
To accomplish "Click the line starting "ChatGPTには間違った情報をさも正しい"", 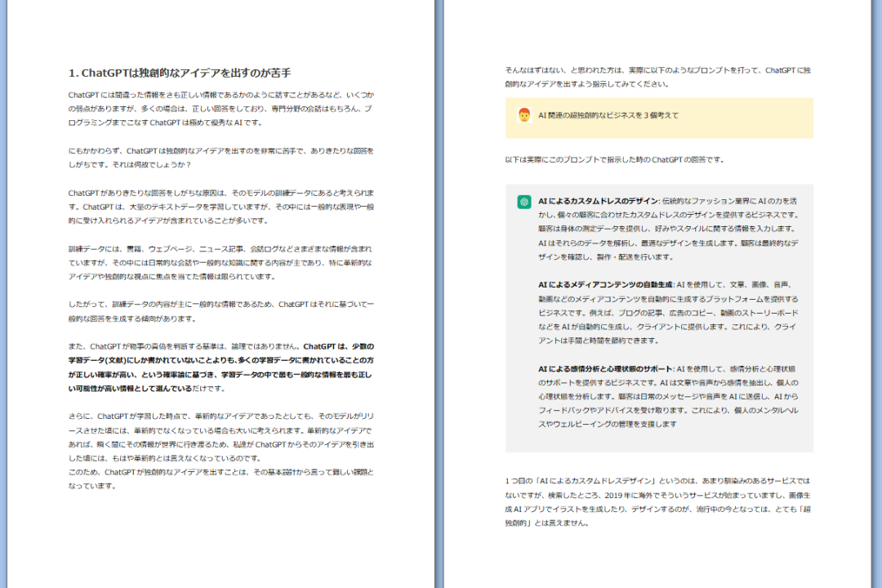I will coord(221,95).
